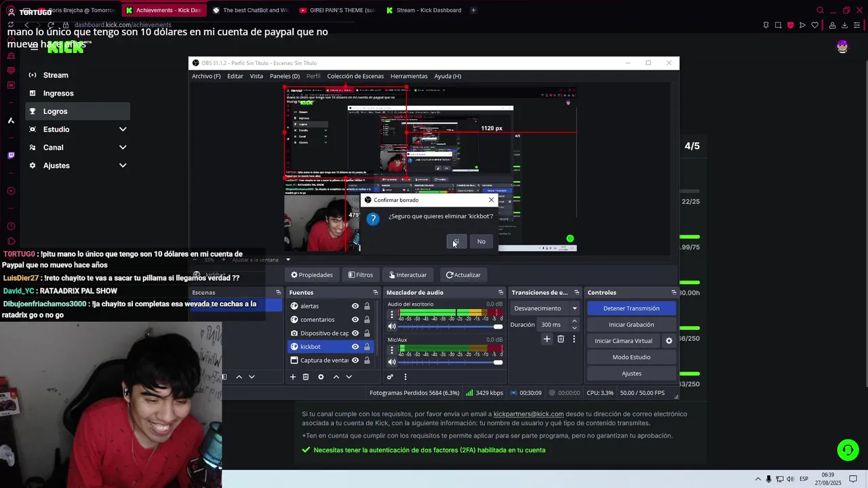This screenshot has width=868, height=488.
Task: Undock the Fuentes panel
Action: (x=376, y=293)
